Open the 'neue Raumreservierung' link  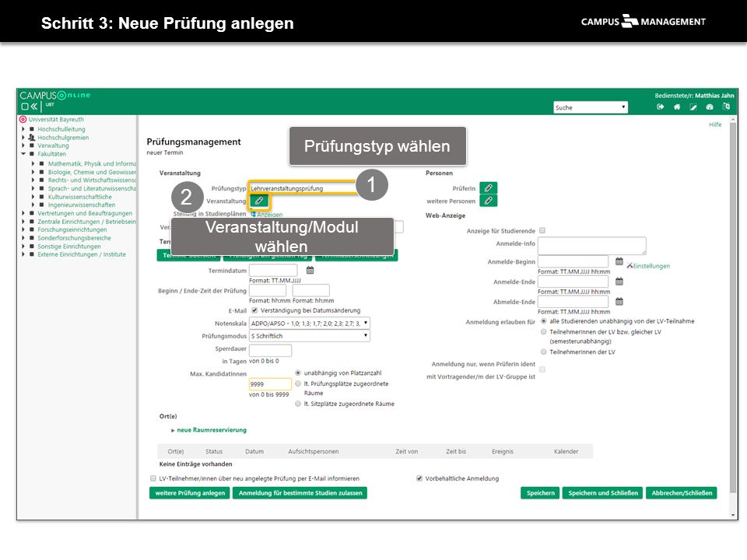212,430
